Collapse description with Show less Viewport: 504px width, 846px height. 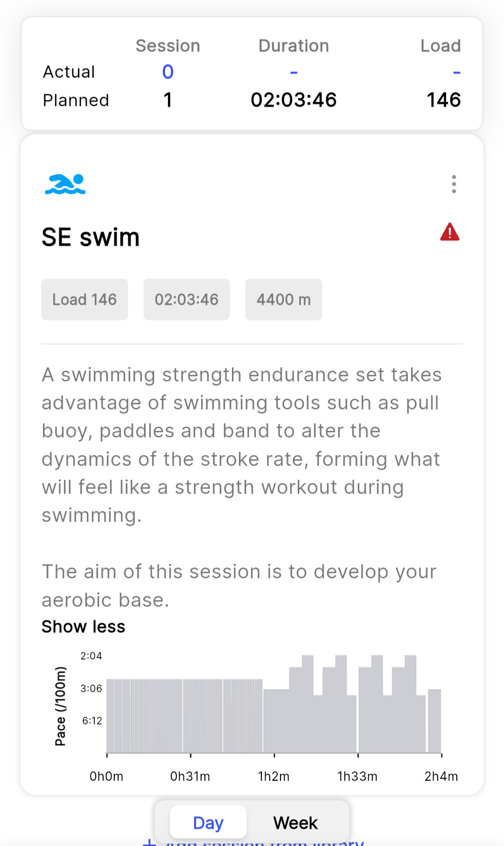84,627
